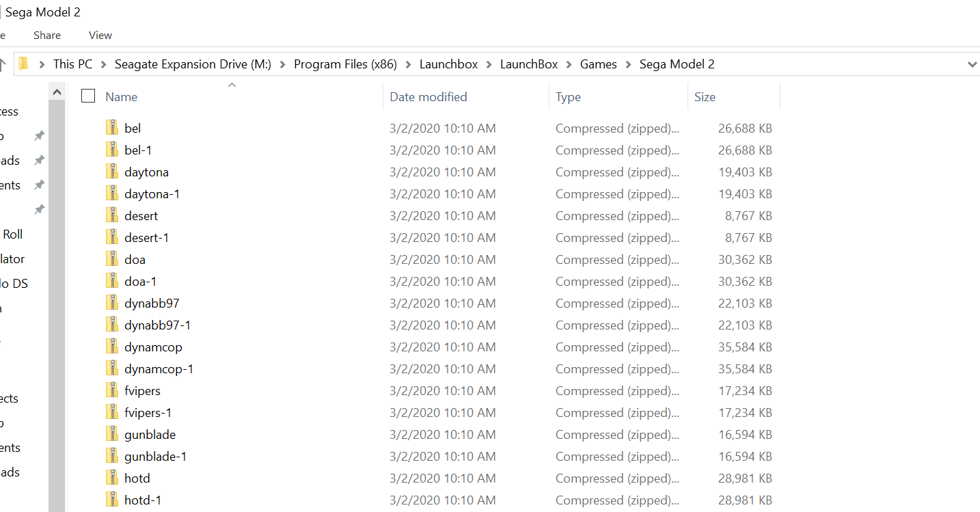Toggle the select-all checkbox in header

(x=87, y=96)
